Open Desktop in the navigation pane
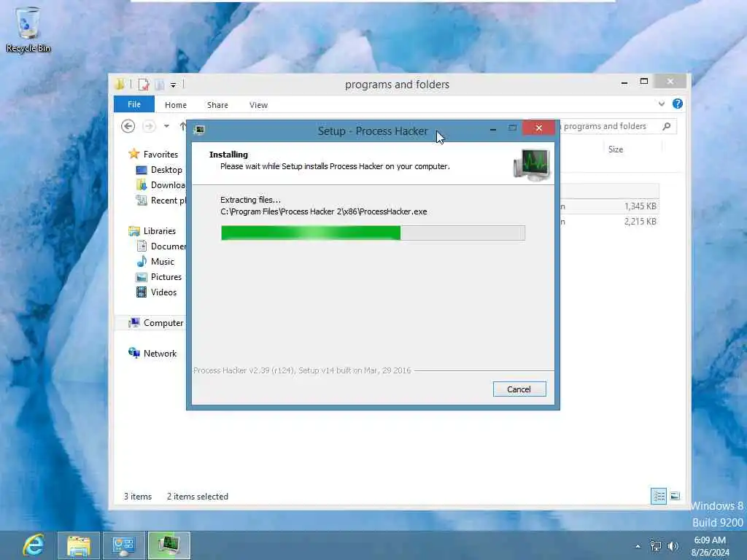747x560 pixels. [159, 169]
